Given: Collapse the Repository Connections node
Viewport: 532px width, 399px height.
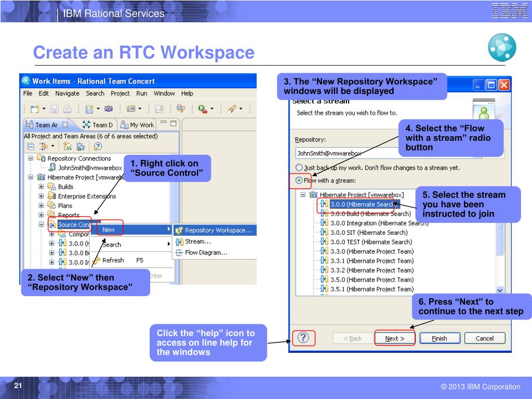Looking at the screenshot, I should point(31,158).
